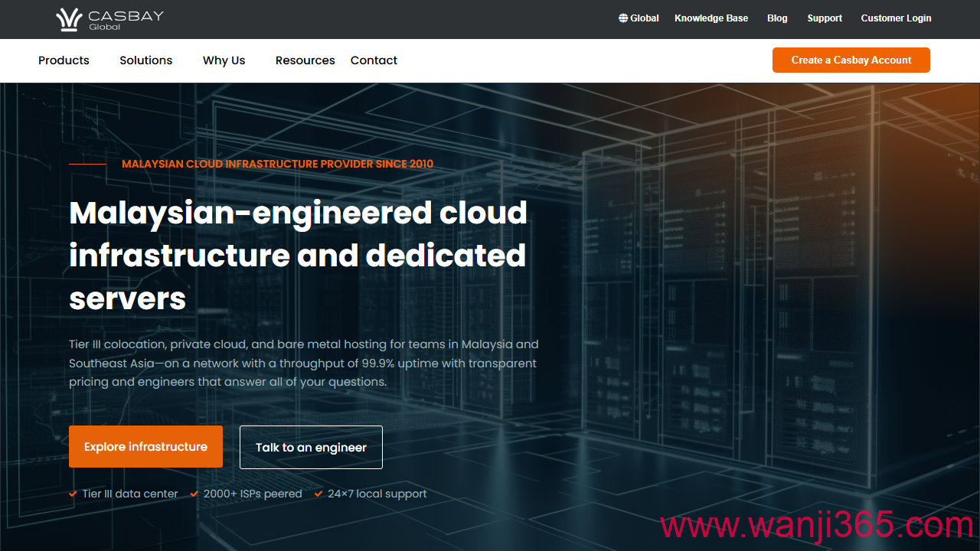Click the Tier III colocation description paragraph
This screenshot has width=980, height=551.
304,363
